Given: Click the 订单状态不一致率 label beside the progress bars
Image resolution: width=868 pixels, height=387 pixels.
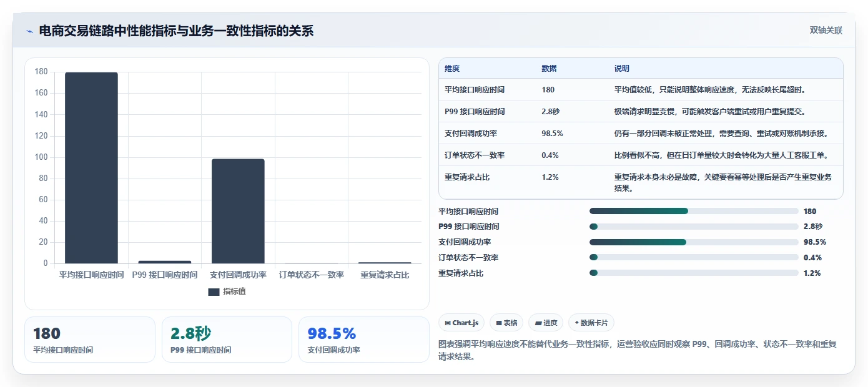Looking at the screenshot, I should (469, 258).
